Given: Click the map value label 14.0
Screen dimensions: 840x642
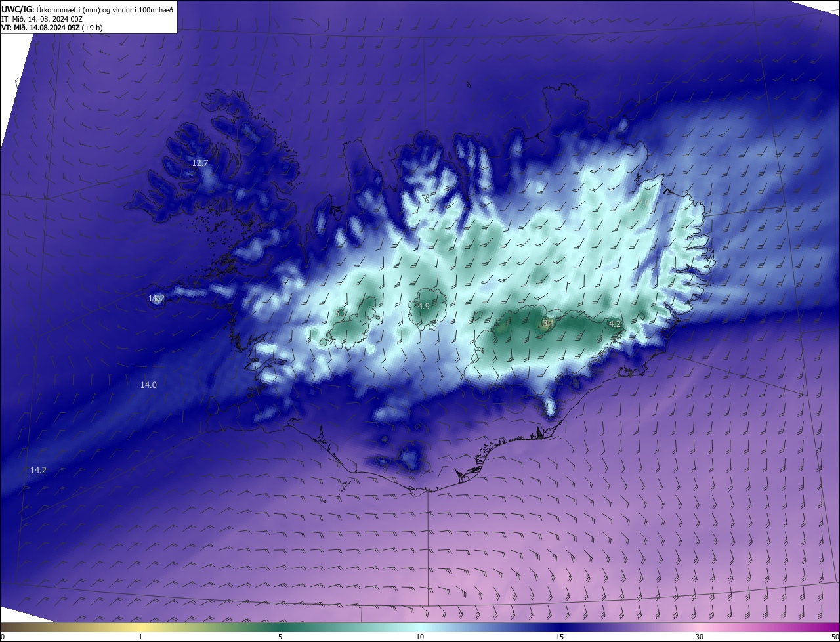Looking at the screenshot, I should 148,385.
